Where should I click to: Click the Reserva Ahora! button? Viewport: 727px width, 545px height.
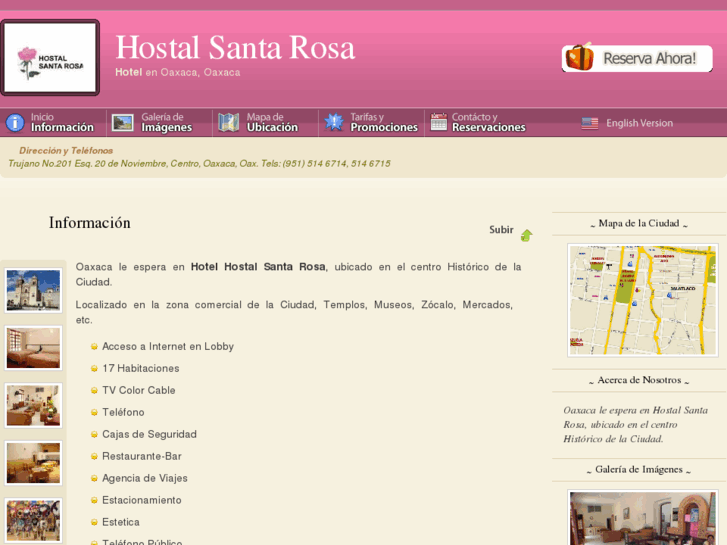coord(637,58)
